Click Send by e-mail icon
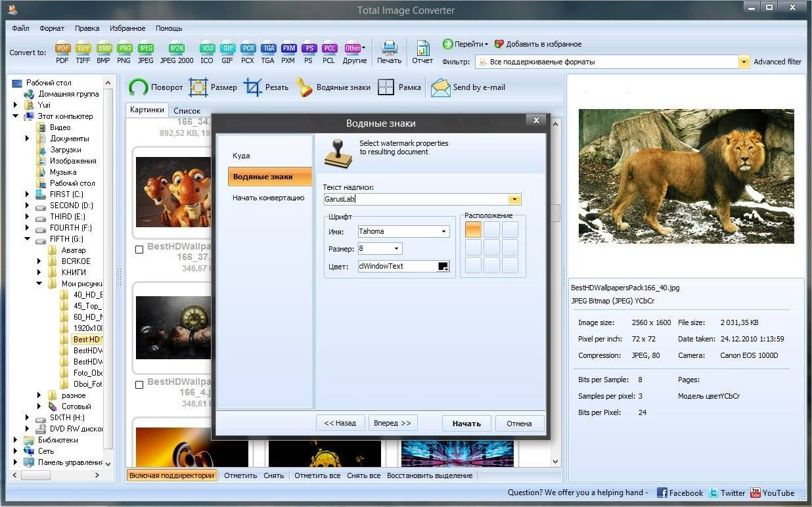 pos(468,87)
